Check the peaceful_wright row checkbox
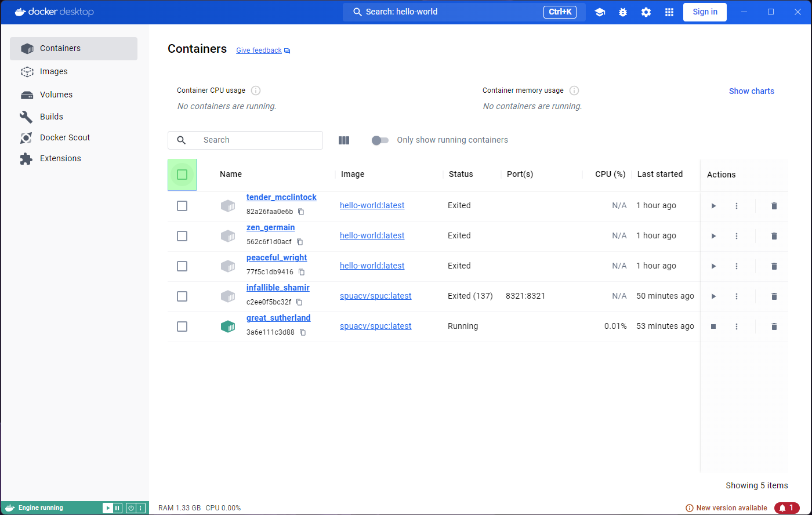 182,266
